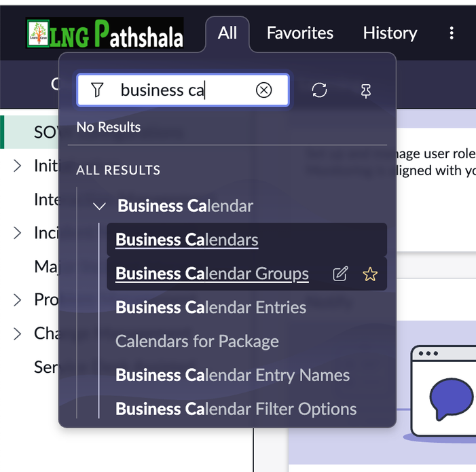Edit the Business Calendar Groups module
476x472 pixels.
340,274
